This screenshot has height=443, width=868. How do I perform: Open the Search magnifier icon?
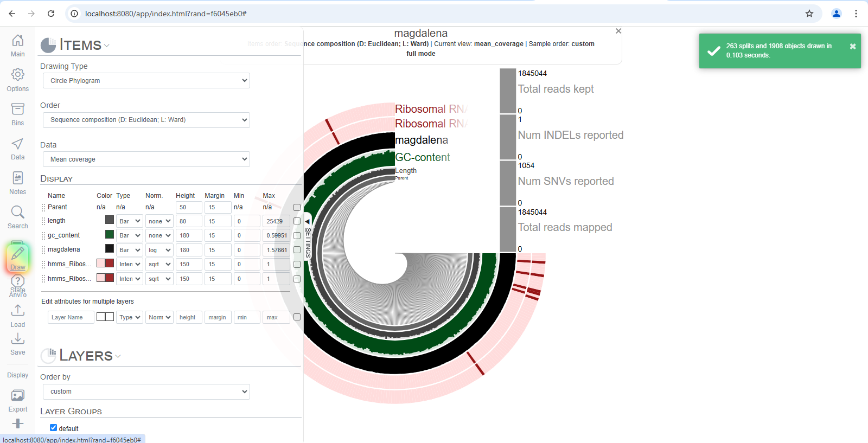(17, 213)
